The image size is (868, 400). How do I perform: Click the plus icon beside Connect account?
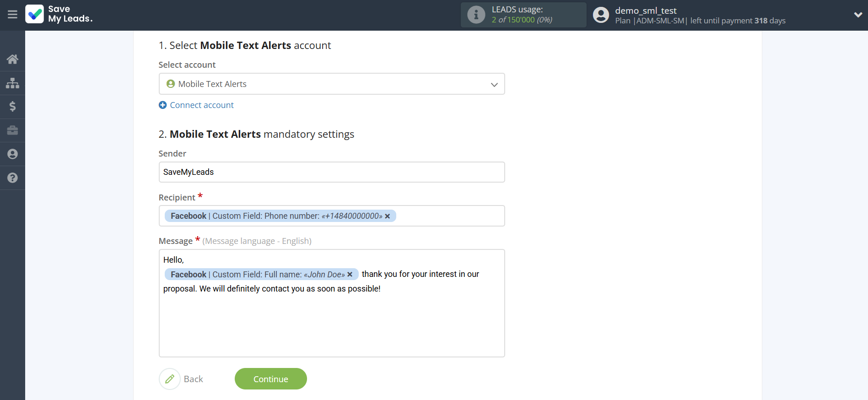[x=162, y=105]
